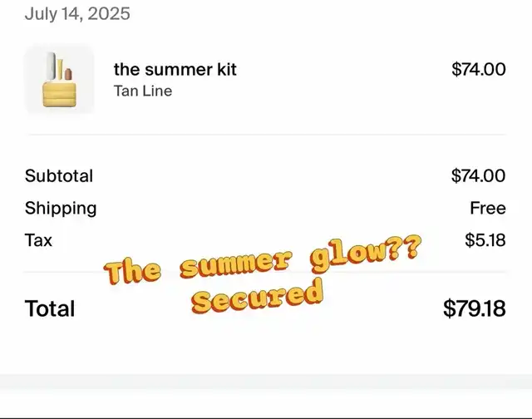Viewport: 532px width, 419px height.
Task: Open the summer kit product thumbnail
Action: point(59,79)
